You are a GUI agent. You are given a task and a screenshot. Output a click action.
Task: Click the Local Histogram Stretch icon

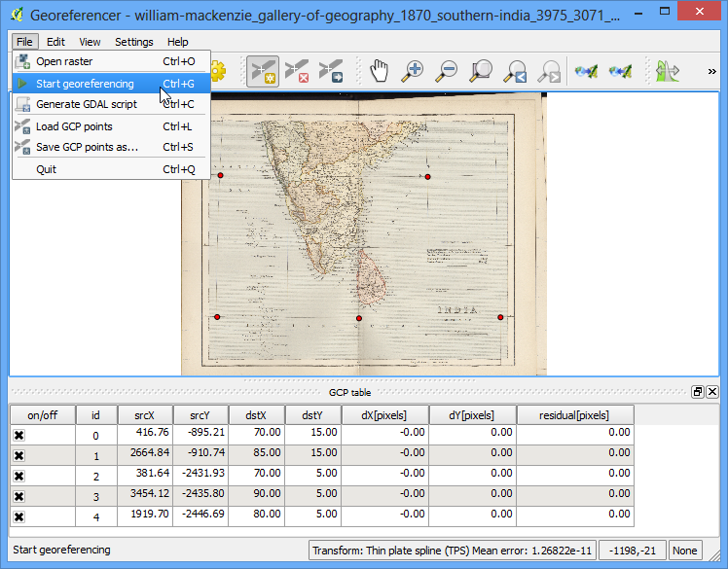(668, 71)
